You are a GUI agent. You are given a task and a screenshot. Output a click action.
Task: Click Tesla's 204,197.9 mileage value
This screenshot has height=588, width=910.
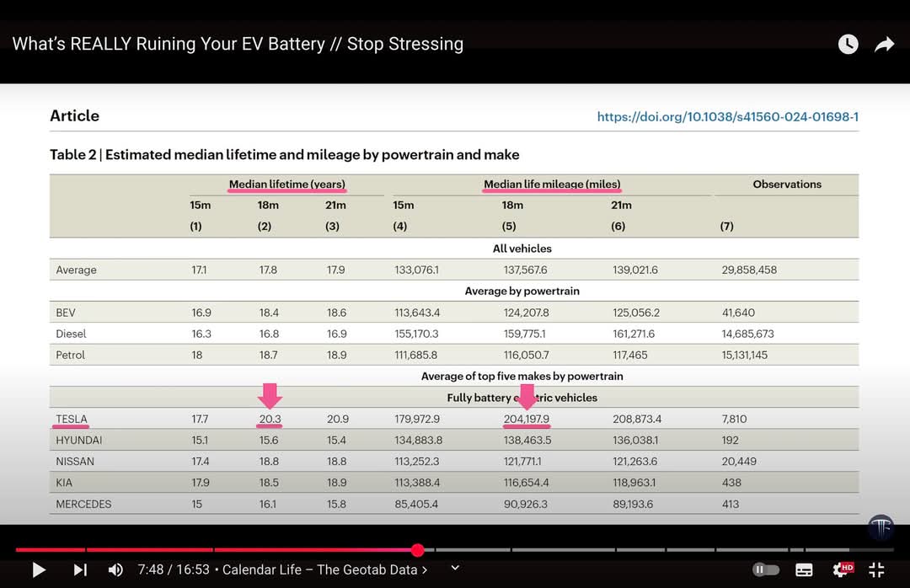click(527, 419)
